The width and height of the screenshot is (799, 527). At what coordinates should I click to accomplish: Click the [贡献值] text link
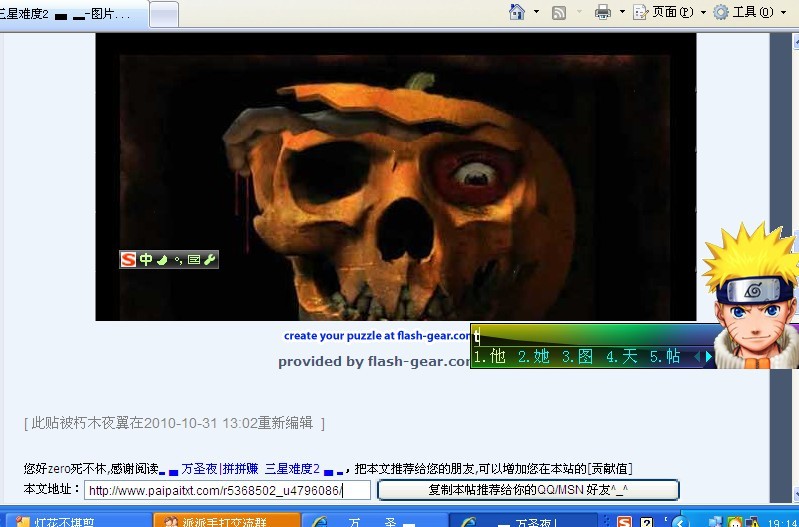[609, 468]
